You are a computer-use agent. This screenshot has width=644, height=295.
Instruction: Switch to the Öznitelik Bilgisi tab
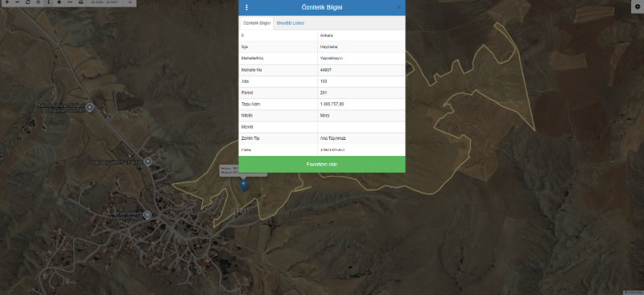[257, 23]
